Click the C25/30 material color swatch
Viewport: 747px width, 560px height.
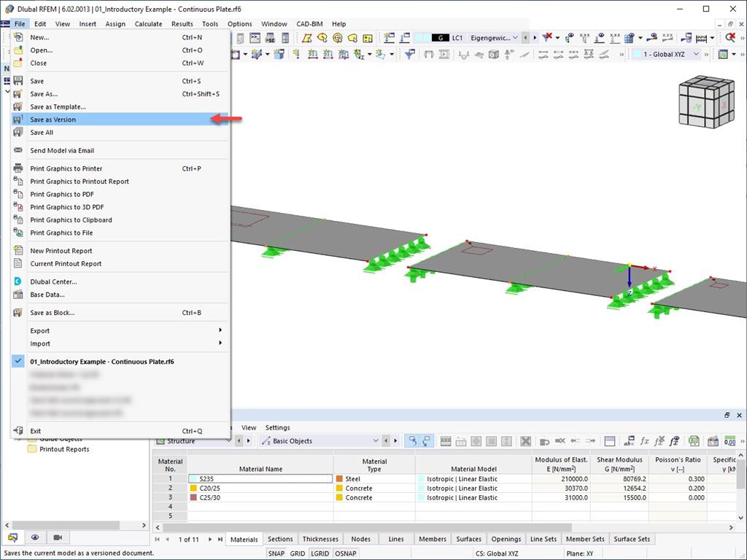[x=193, y=497]
